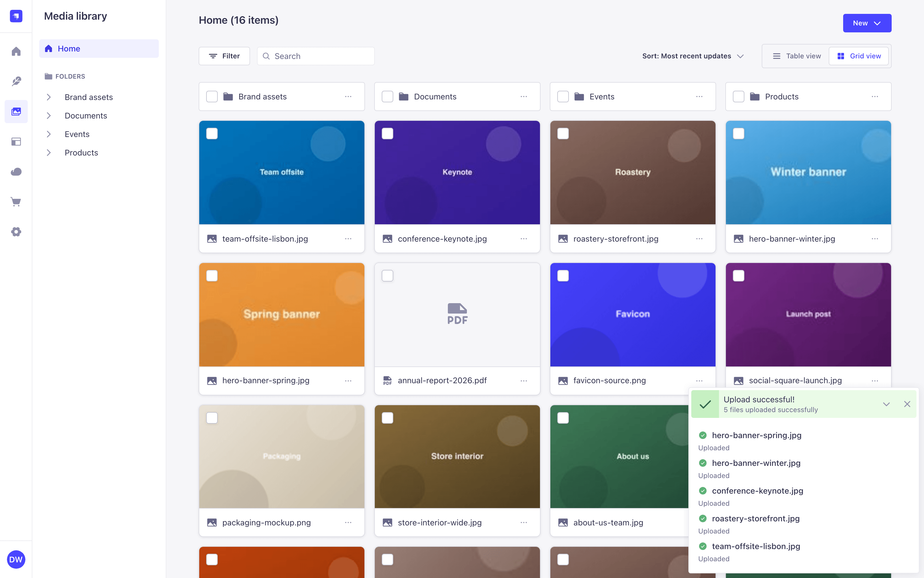Open Events in the folder tree

tap(77, 134)
